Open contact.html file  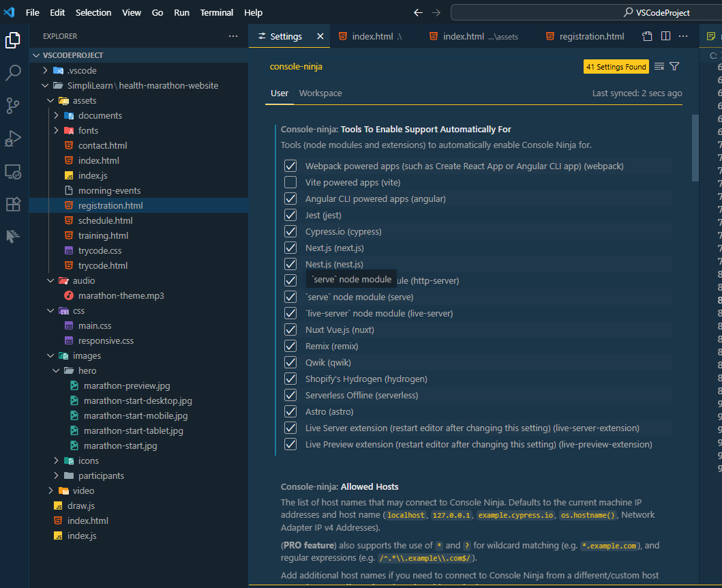click(x=102, y=145)
